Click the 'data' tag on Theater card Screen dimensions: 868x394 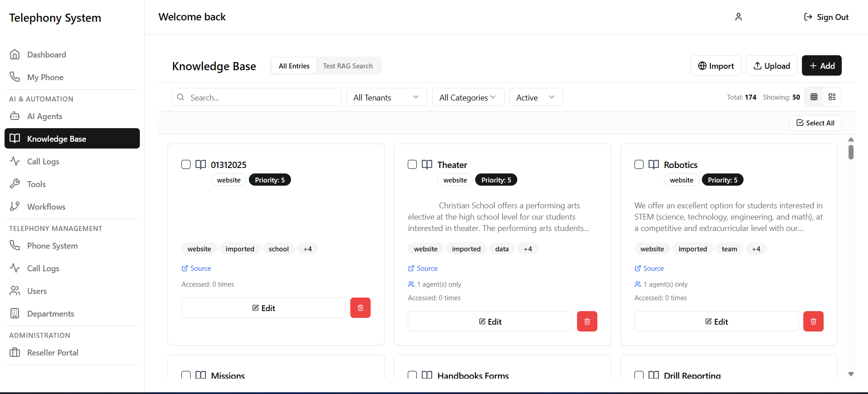pos(502,249)
